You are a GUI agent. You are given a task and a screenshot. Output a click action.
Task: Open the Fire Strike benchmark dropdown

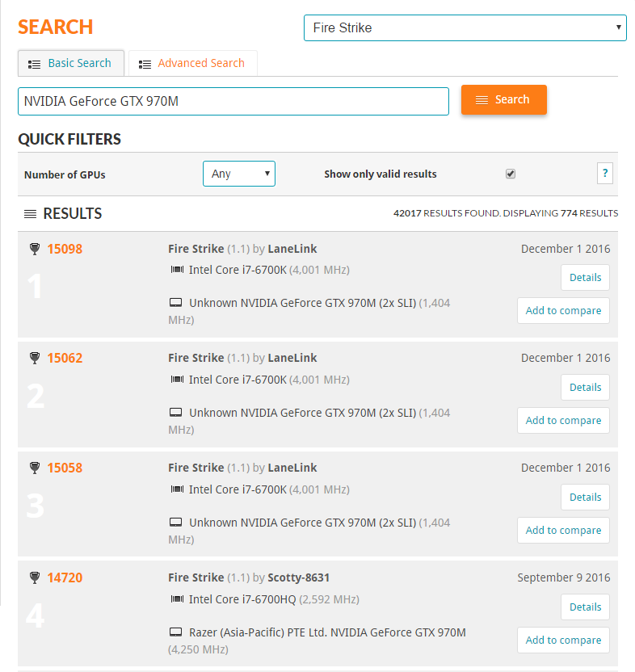point(465,27)
